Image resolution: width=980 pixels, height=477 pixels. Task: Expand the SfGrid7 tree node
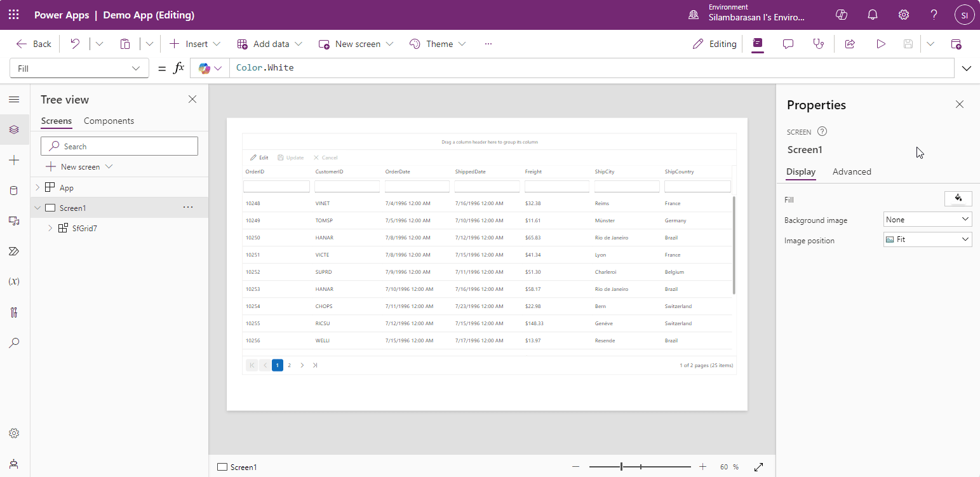pos(50,228)
